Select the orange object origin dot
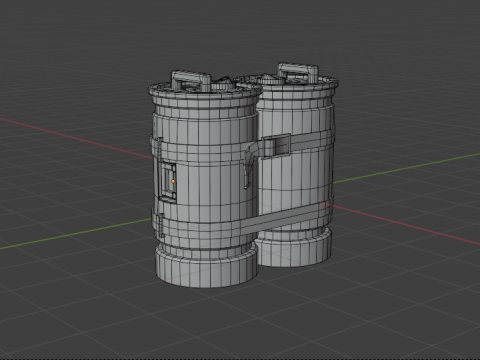 tap(173, 181)
